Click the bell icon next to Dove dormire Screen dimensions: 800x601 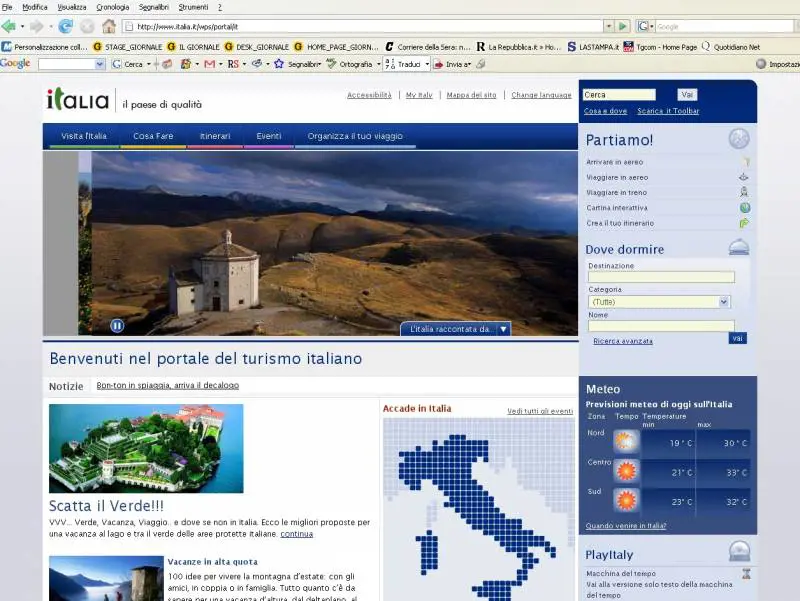[x=740, y=247]
